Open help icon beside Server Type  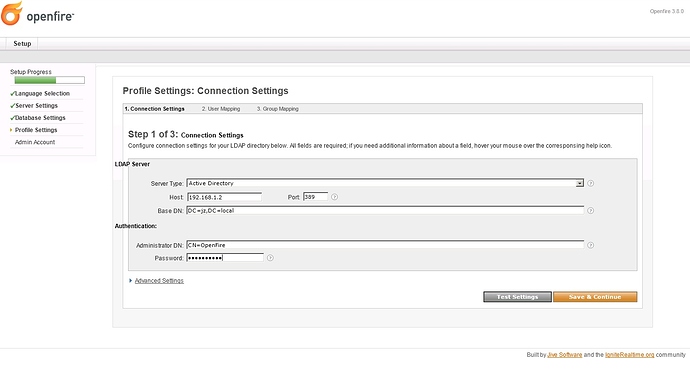(591, 183)
